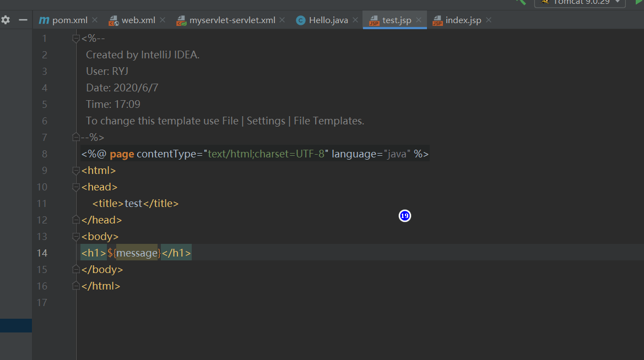
Task: Click the Spring config icon on myservlet-servlet.xml tab
Action: [181, 21]
